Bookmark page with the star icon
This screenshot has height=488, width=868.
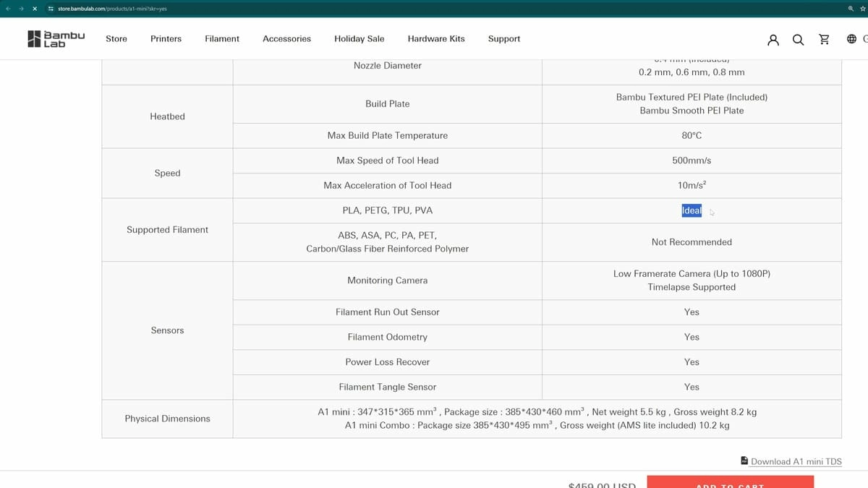coord(863,9)
